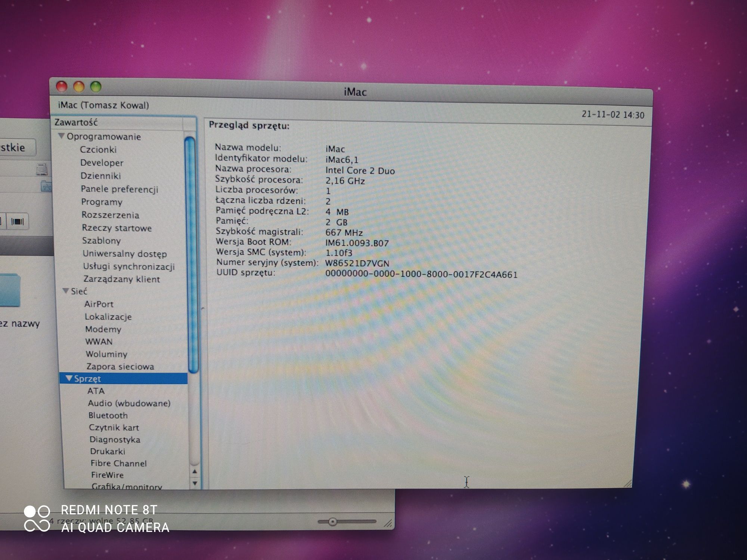747x560 pixels.
Task: Open Szablony in the sidebar
Action: tap(102, 241)
